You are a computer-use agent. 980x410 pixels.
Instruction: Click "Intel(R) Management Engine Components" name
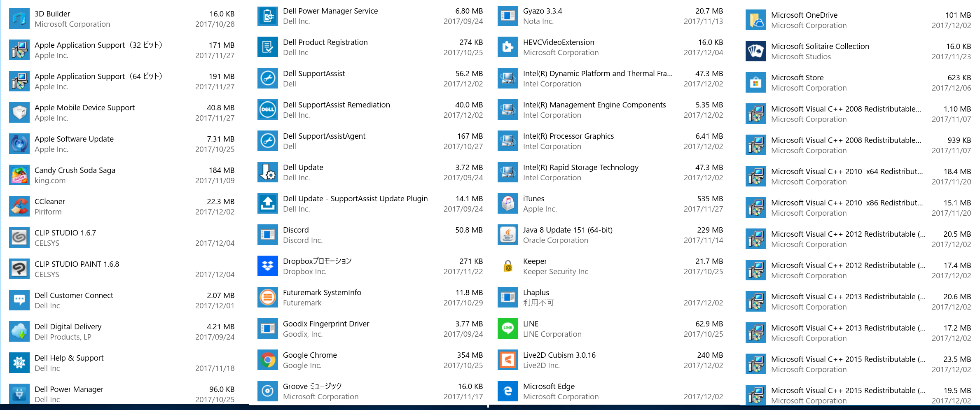594,105
